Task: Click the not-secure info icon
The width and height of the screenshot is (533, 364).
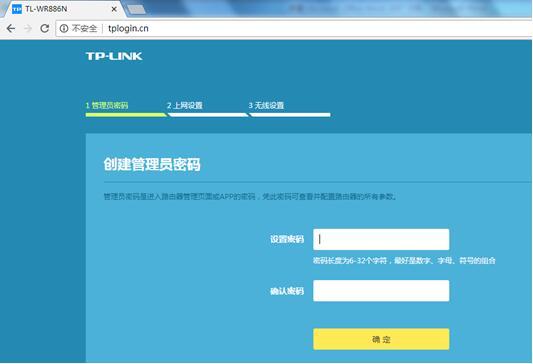Action: click(x=64, y=28)
